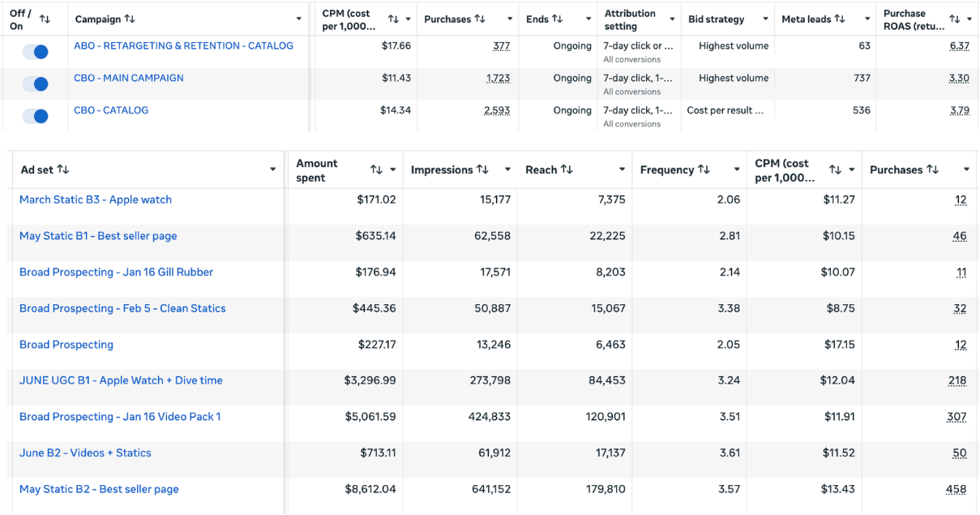Sort ad sets by Amount spent arrows
Screen dimensions: 980x515
[x=376, y=170]
